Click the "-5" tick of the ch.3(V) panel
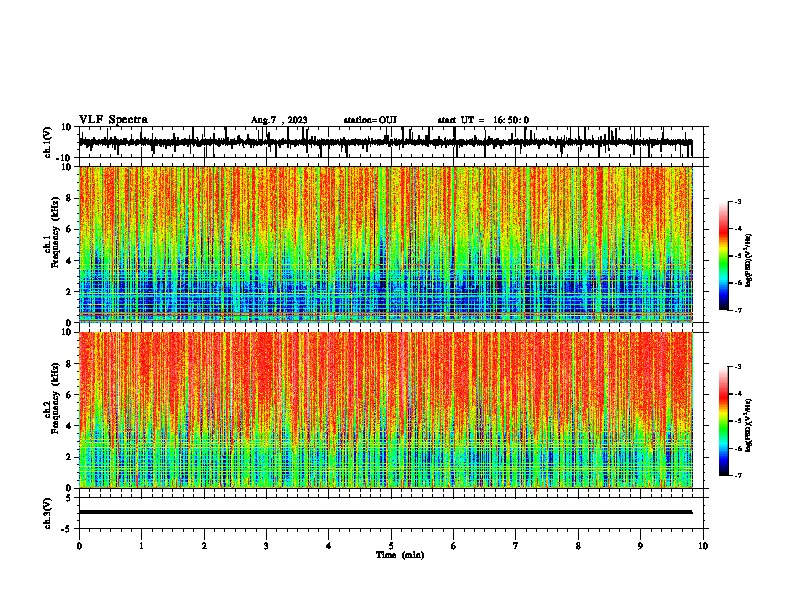Image resolution: width=792 pixels, height=612 pixels. [68, 529]
